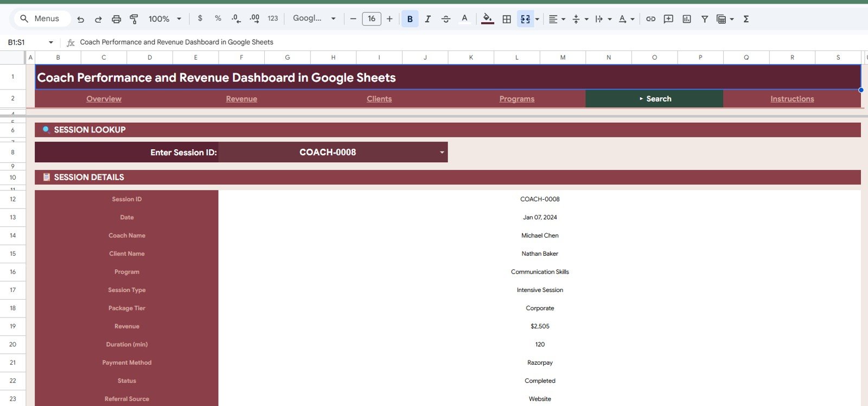This screenshot has height=406, width=868.
Task: Format as currency with dollar icon
Action: point(200,18)
